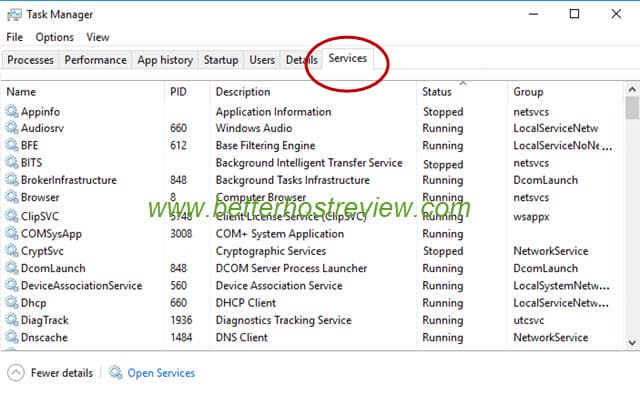Click PID 612 in BFE row
The image size is (640, 394).
(x=178, y=145)
